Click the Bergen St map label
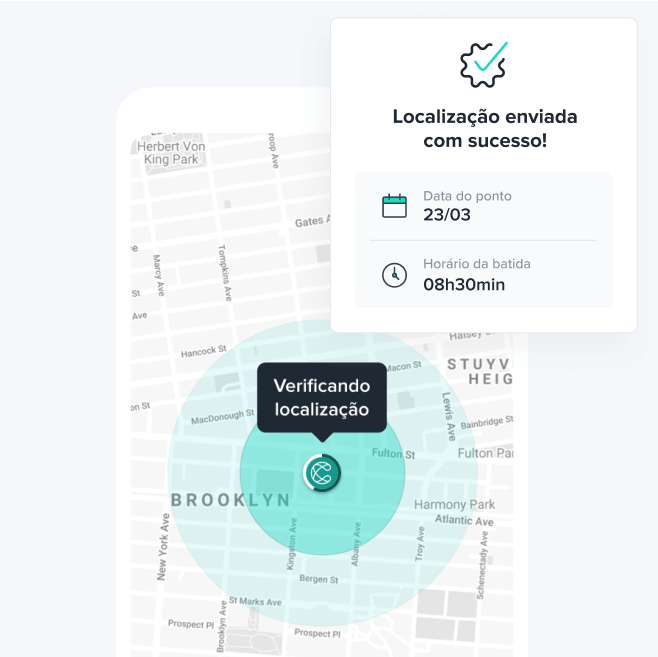Viewport: 658px width, 657px height. (319, 579)
